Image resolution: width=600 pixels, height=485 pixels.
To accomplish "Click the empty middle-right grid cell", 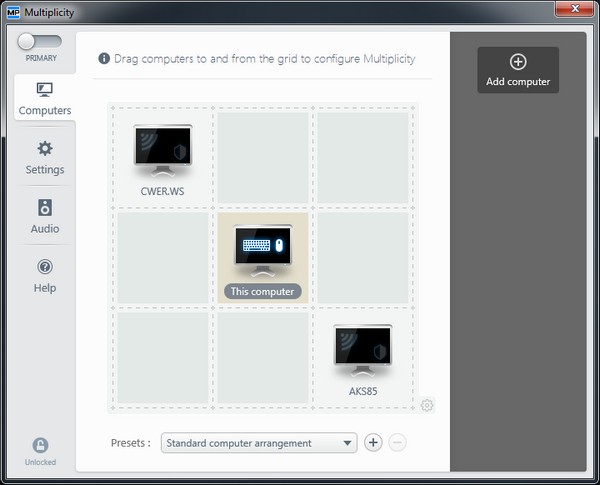I will pos(362,257).
